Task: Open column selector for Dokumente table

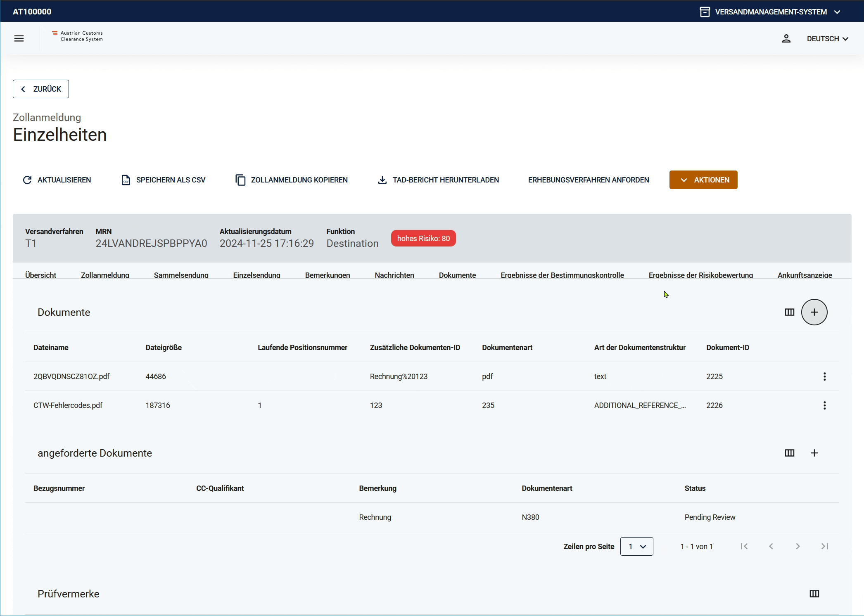Action: point(789,312)
